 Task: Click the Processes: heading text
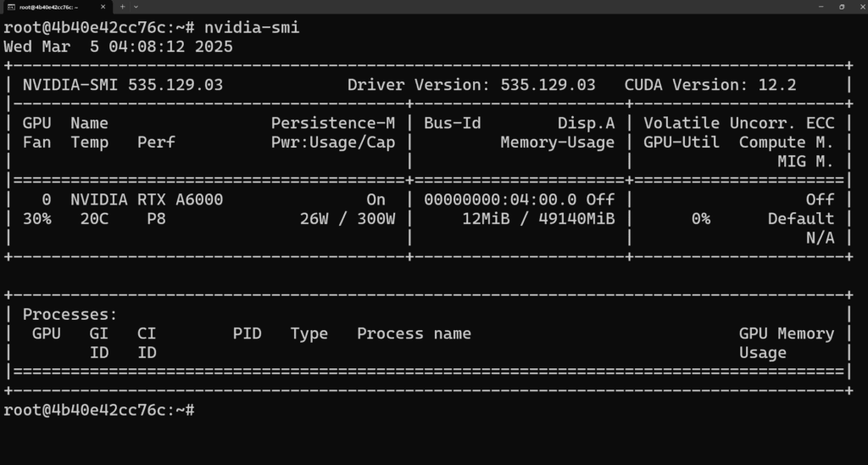coord(70,314)
